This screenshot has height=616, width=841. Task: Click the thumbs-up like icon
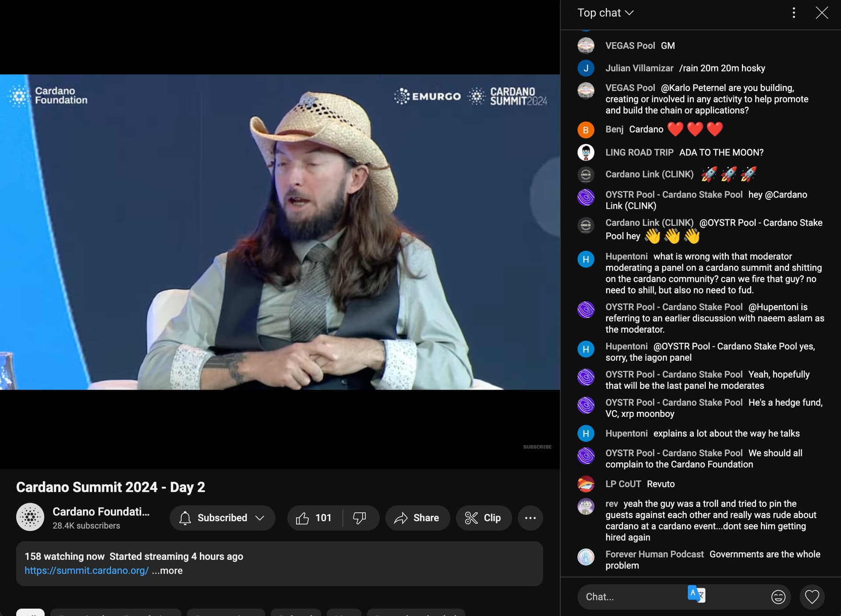tap(303, 518)
